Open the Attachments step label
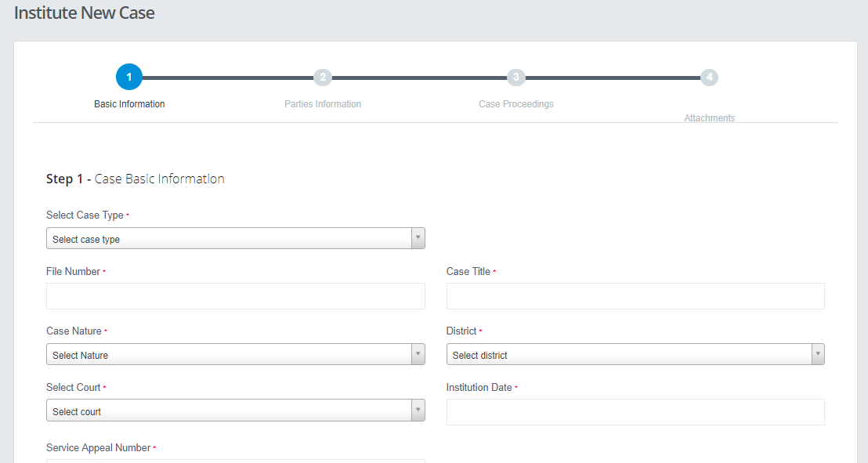This screenshot has height=463, width=868. (709, 118)
